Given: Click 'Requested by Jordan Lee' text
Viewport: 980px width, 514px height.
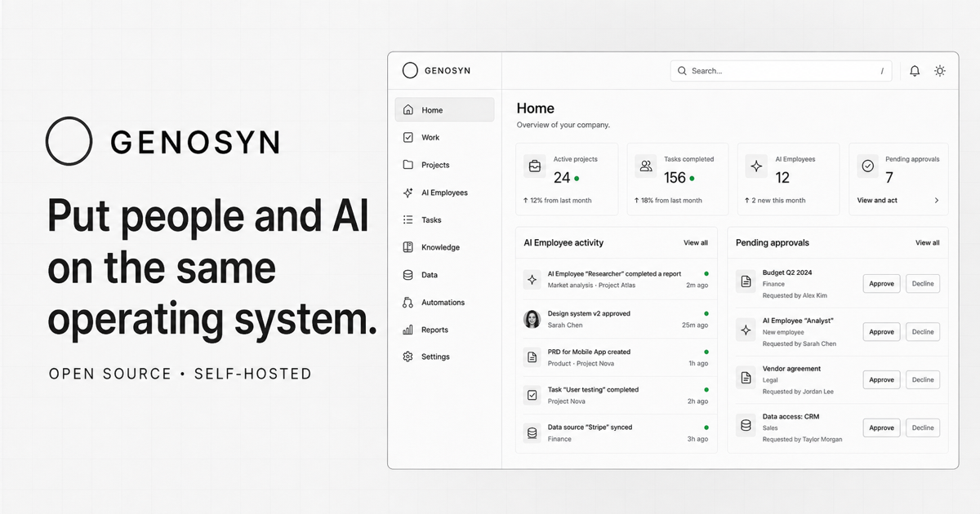Looking at the screenshot, I should [x=798, y=392].
